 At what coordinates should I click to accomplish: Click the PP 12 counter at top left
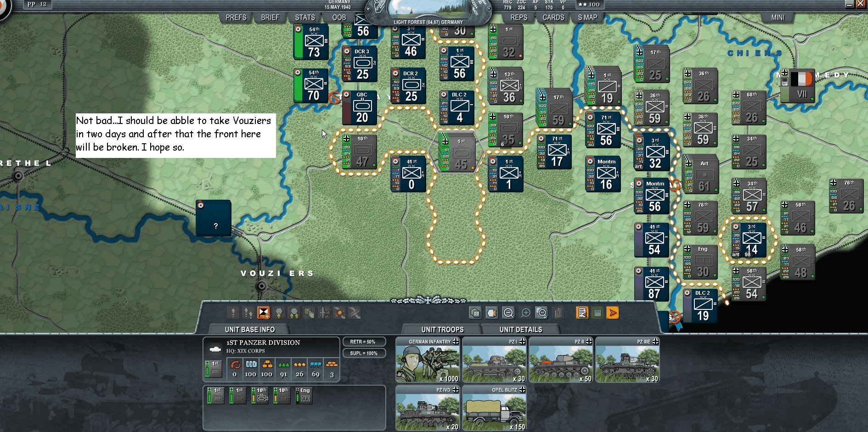tap(37, 4)
